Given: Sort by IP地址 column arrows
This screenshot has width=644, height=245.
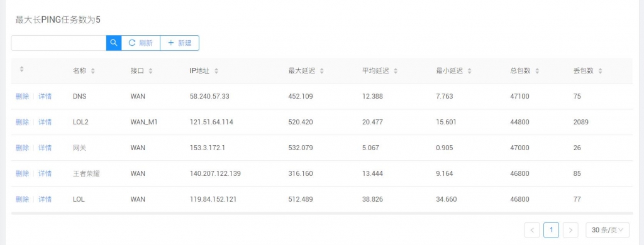Looking at the screenshot, I should pos(216,71).
